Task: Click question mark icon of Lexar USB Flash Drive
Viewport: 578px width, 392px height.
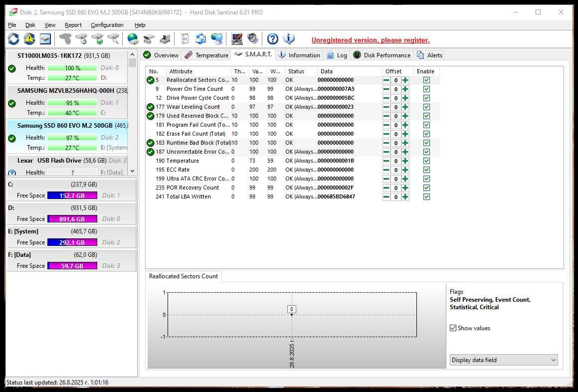Action: [12, 173]
